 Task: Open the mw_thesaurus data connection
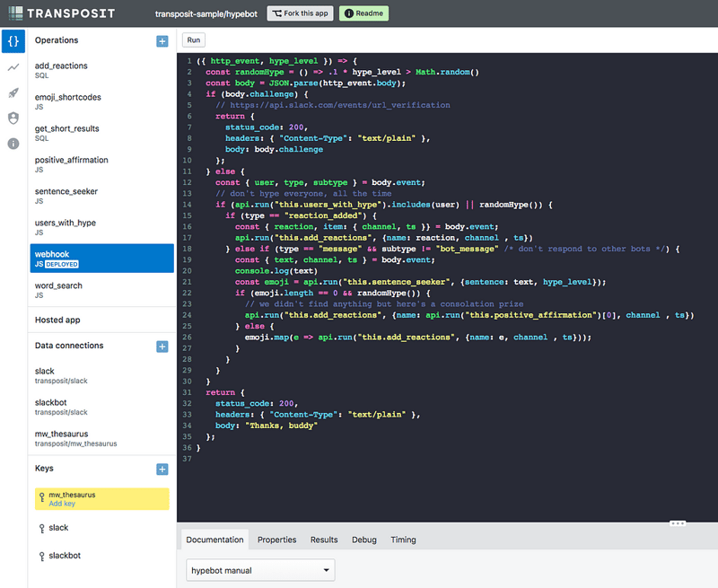pos(101,438)
